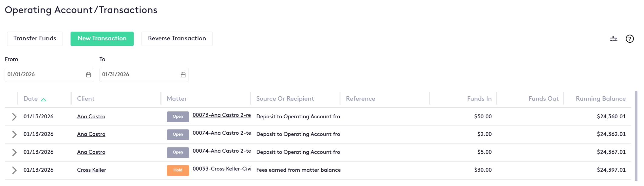The width and height of the screenshot is (644, 186).
Task: Open the Cross Keller client link
Action: coord(91,170)
